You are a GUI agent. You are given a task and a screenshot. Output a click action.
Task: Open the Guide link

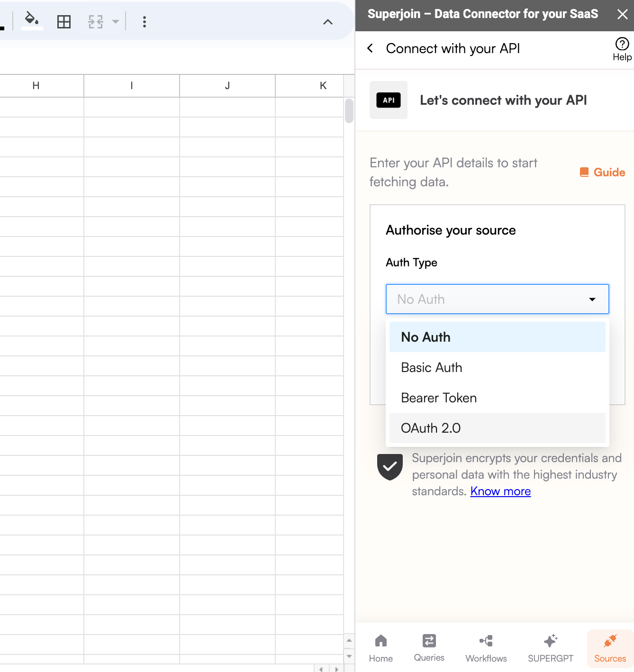pyautogui.click(x=603, y=173)
